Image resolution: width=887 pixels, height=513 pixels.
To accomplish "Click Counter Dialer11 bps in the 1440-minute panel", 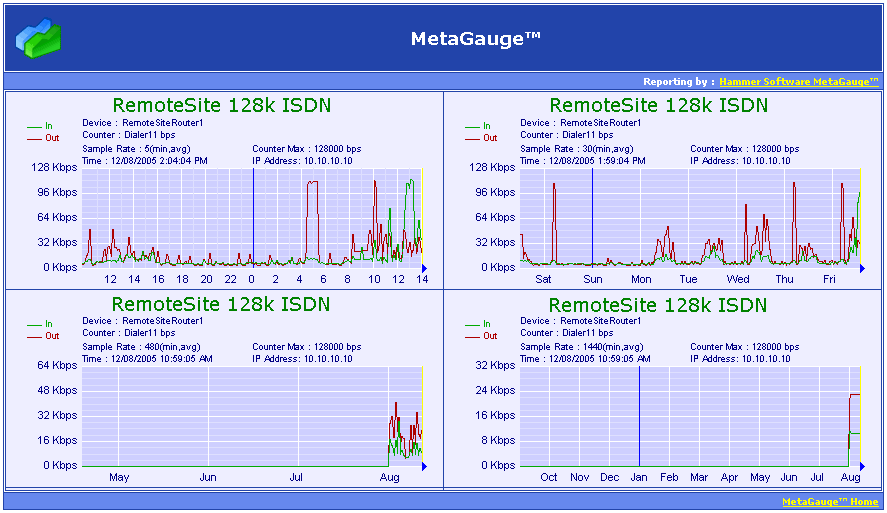I will (567, 333).
